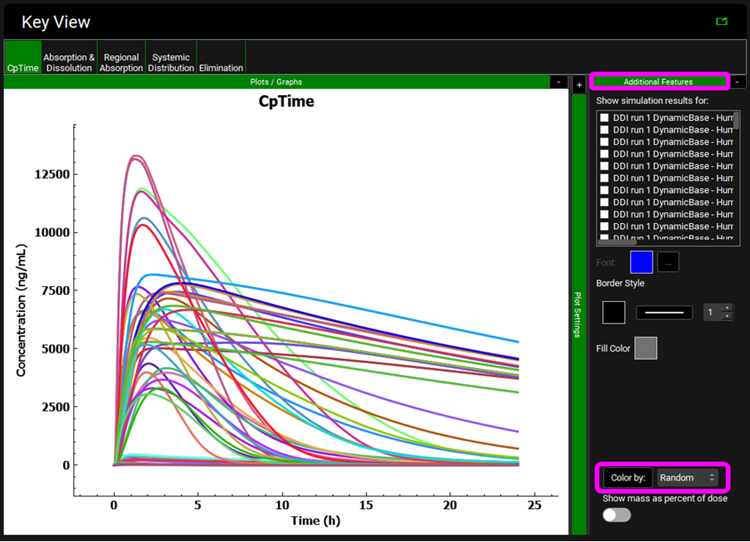Click the vertical Plot Settings bar

pos(578,315)
